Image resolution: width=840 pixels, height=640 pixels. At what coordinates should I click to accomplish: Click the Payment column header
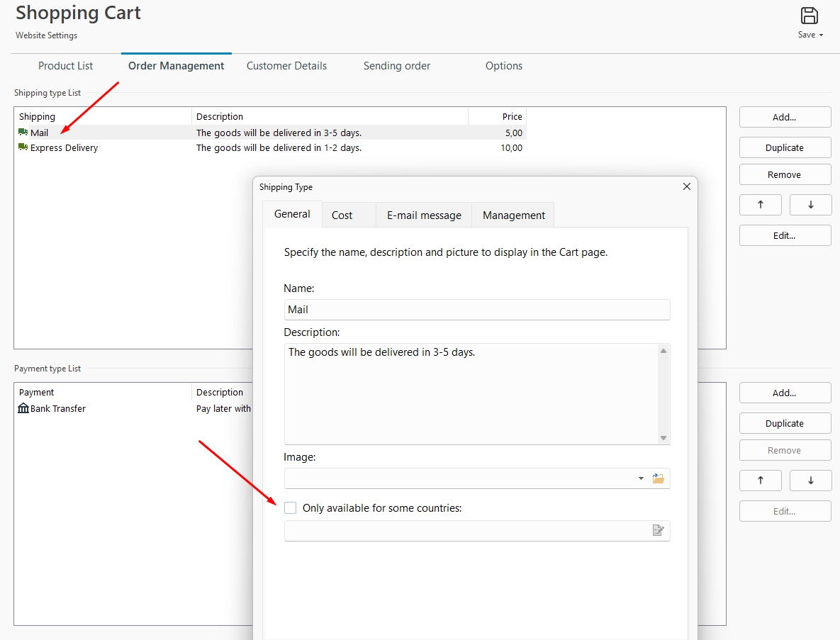(x=103, y=392)
